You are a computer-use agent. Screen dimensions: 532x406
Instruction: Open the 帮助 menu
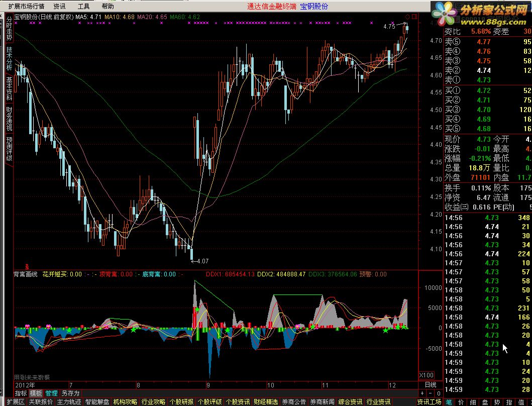(108, 6)
